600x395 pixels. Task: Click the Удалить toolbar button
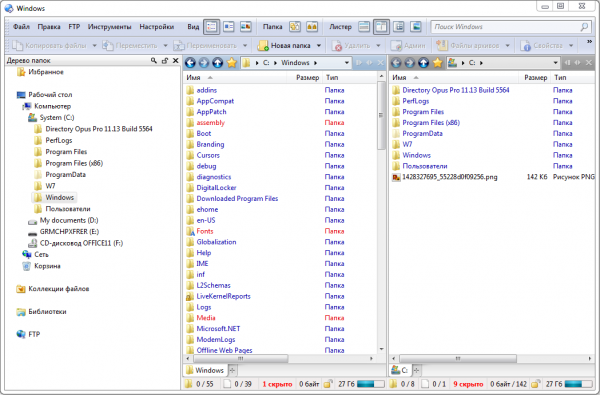pos(351,46)
